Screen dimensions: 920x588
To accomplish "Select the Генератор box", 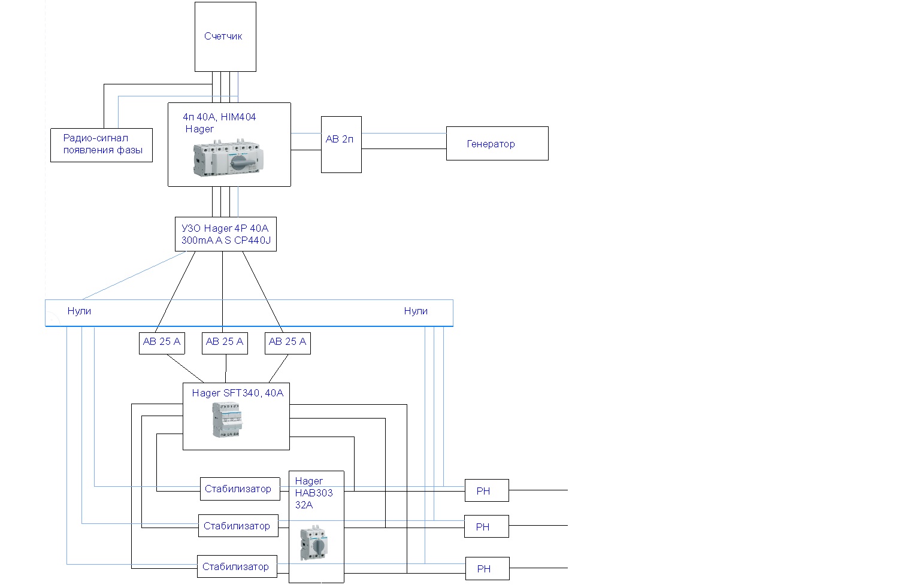I will point(497,143).
